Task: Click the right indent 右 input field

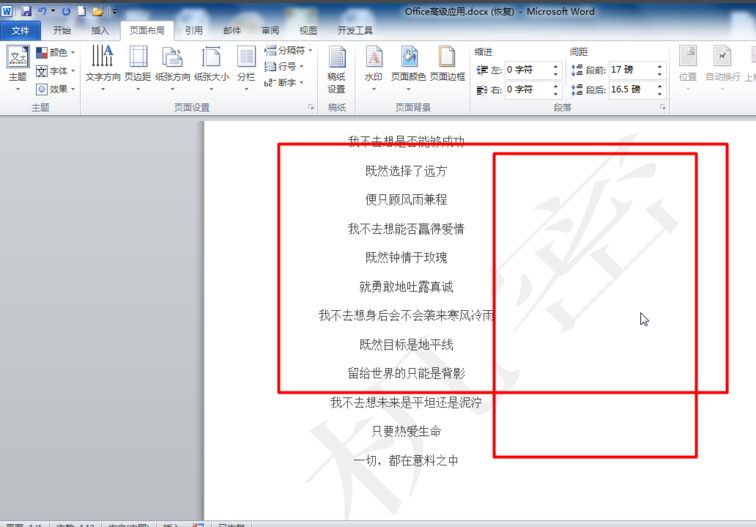Action: [x=527, y=90]
